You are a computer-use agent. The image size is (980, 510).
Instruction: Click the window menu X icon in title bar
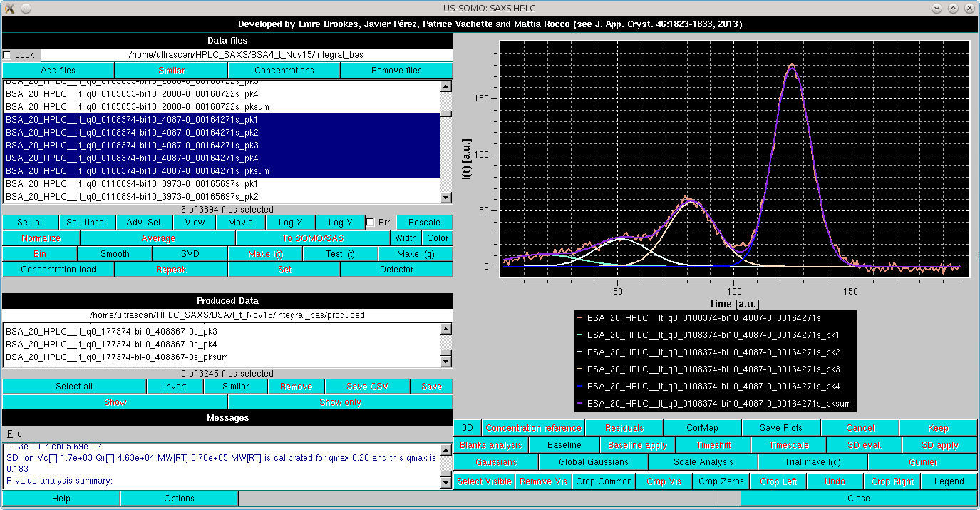point(9,7)
